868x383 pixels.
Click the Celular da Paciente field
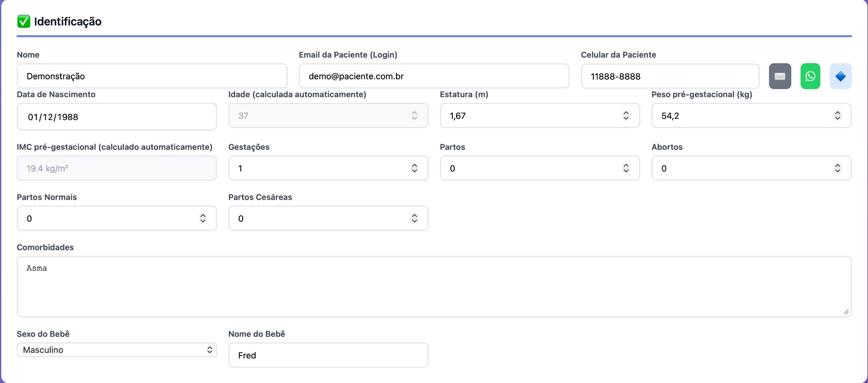670,76
